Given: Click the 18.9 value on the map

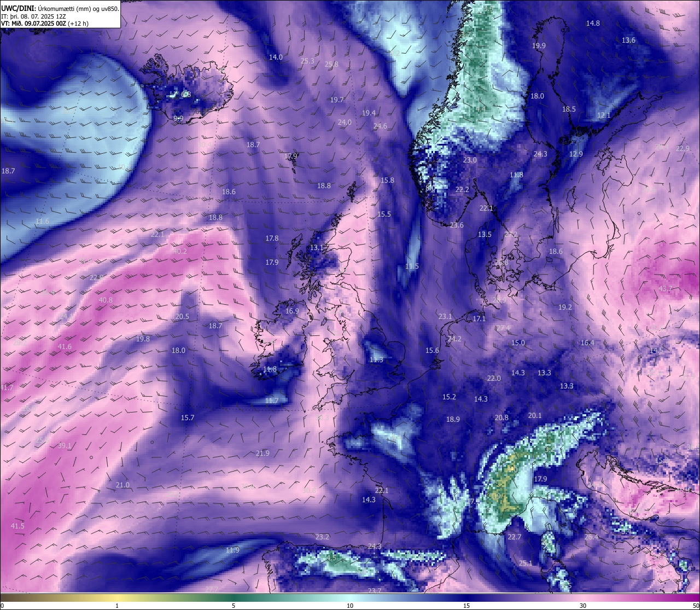Looking at the screenshot, I should coord(453,420).
